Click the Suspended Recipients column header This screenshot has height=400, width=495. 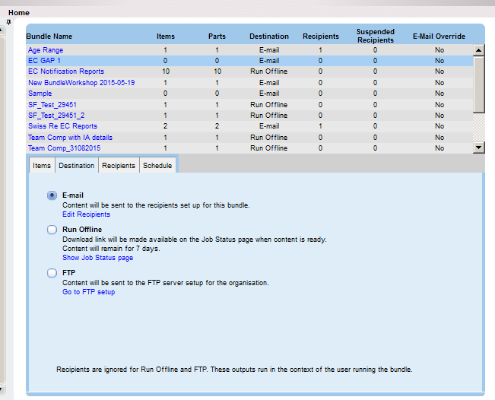375,36
